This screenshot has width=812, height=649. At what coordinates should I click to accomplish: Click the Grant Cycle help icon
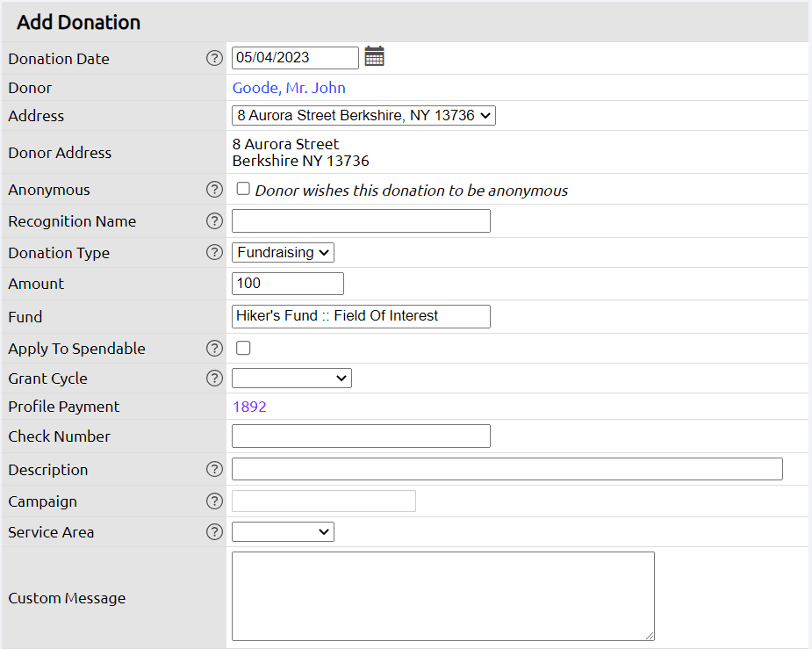214,378
